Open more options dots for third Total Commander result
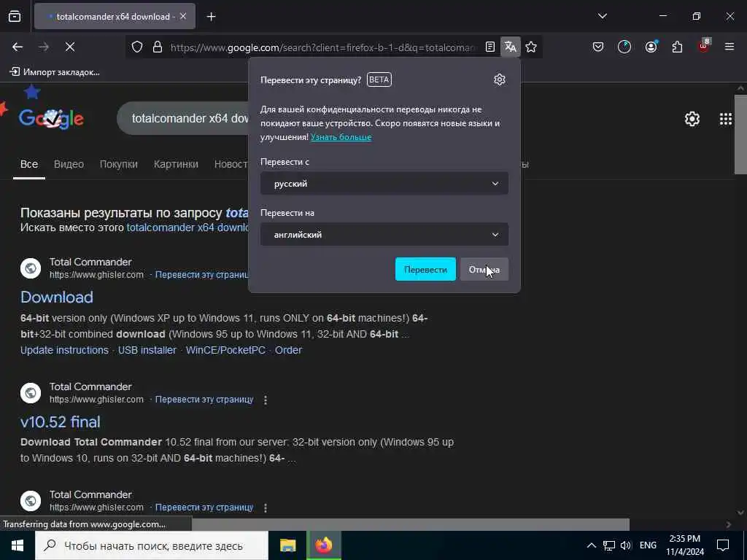Image resolution: width=747 pixels, height=560 pixels. click(x=266, y=508)
